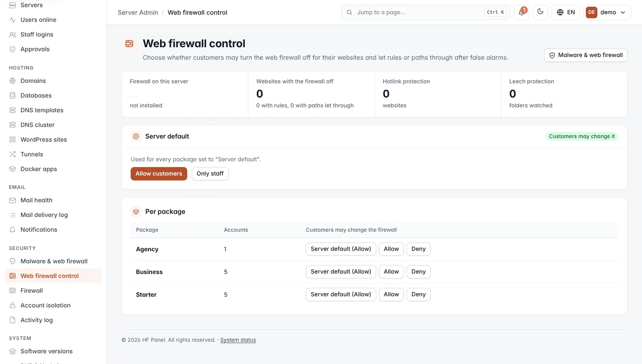Click the DNS templates icon

coord(12,110)
